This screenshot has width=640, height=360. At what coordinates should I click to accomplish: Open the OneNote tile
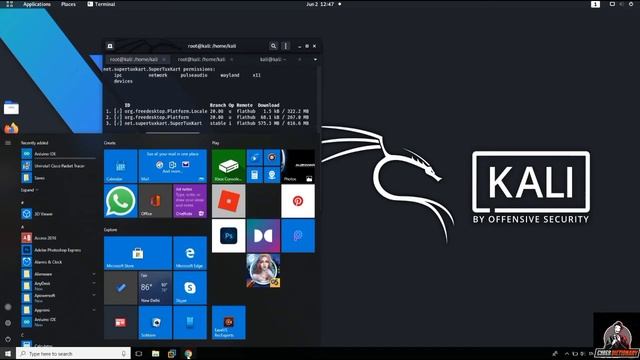click(190, 201)
